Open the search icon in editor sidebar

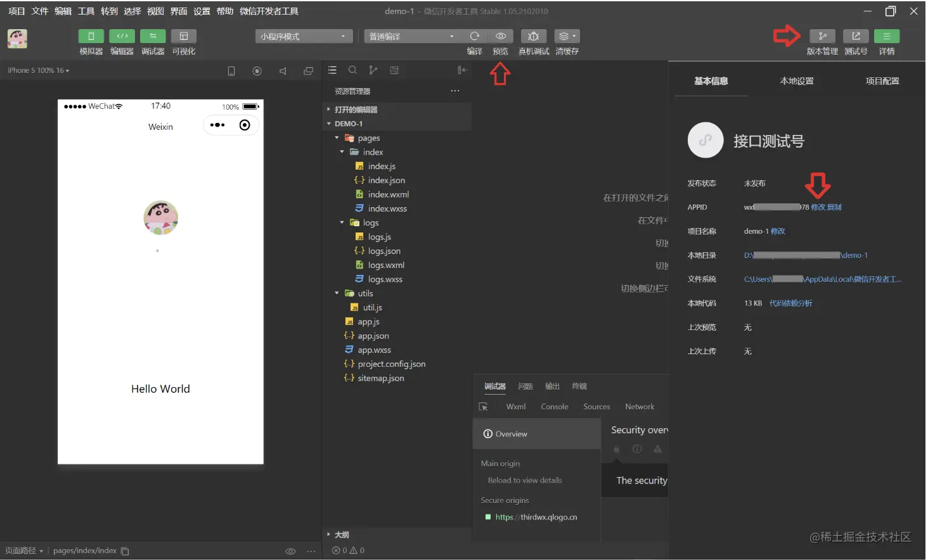tap(352, 70)
